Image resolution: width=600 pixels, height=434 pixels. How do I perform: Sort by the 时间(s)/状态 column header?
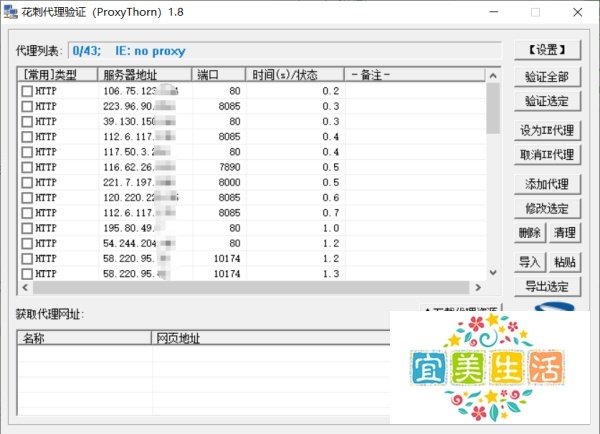point(295,75)
